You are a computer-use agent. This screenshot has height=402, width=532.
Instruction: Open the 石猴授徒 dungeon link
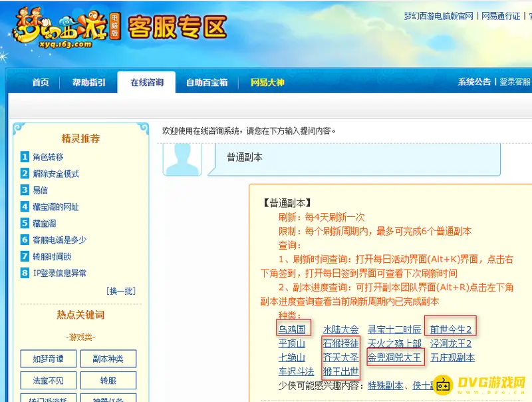pyautogui.click(x=340, y=343)
